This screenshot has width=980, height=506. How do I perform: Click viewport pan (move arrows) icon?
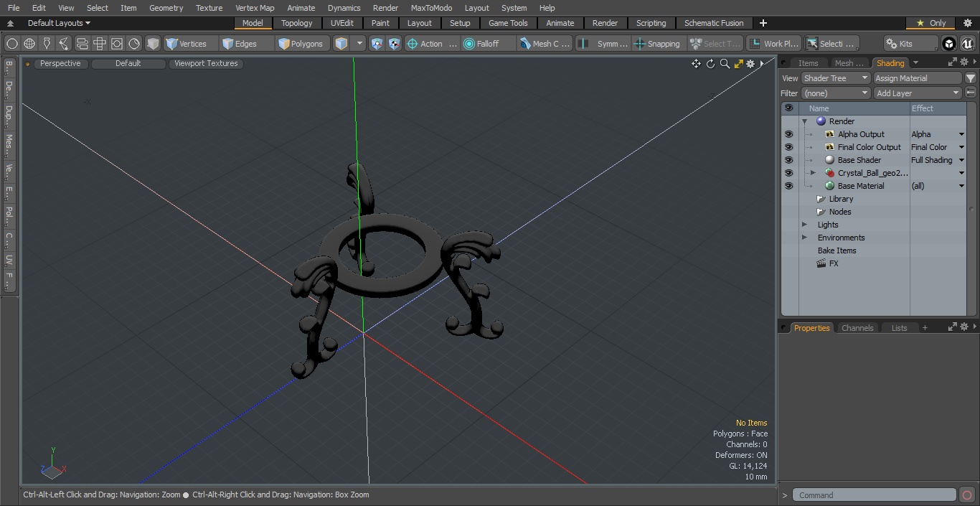696,64
